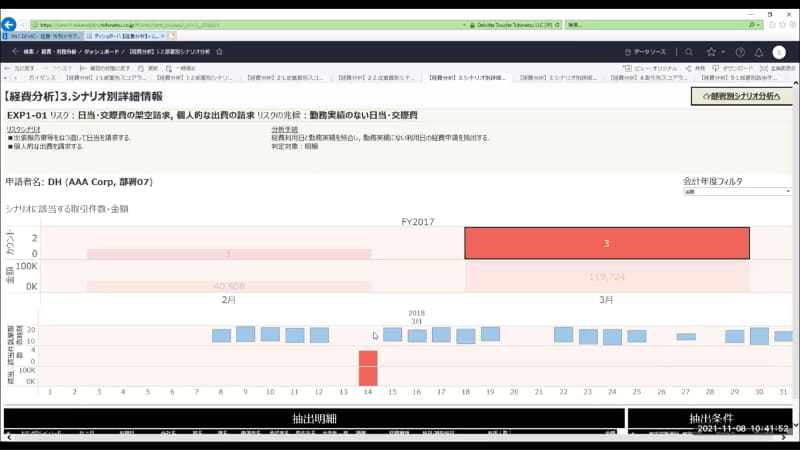Expand the address bar dropdown arrow
This screenshot has width=800, height=450.
[464, 24]
